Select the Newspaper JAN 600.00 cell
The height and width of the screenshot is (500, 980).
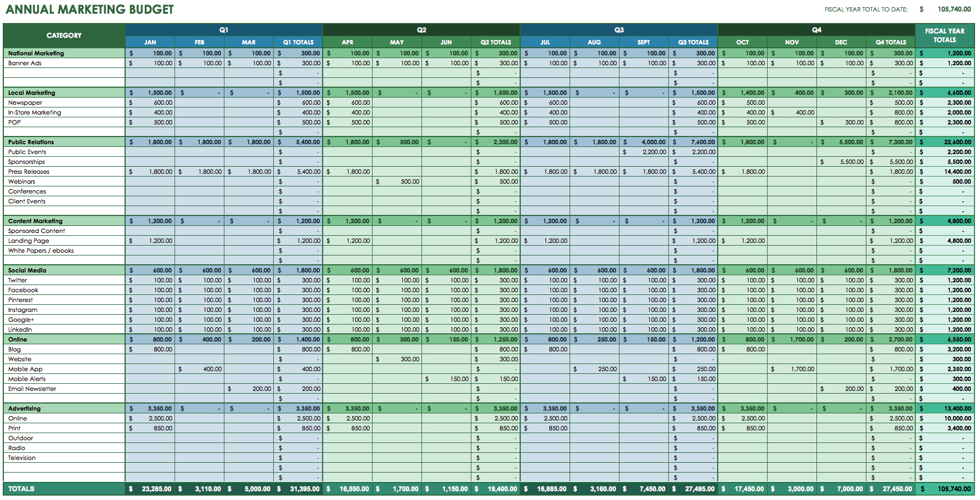(x=150, y=103)
